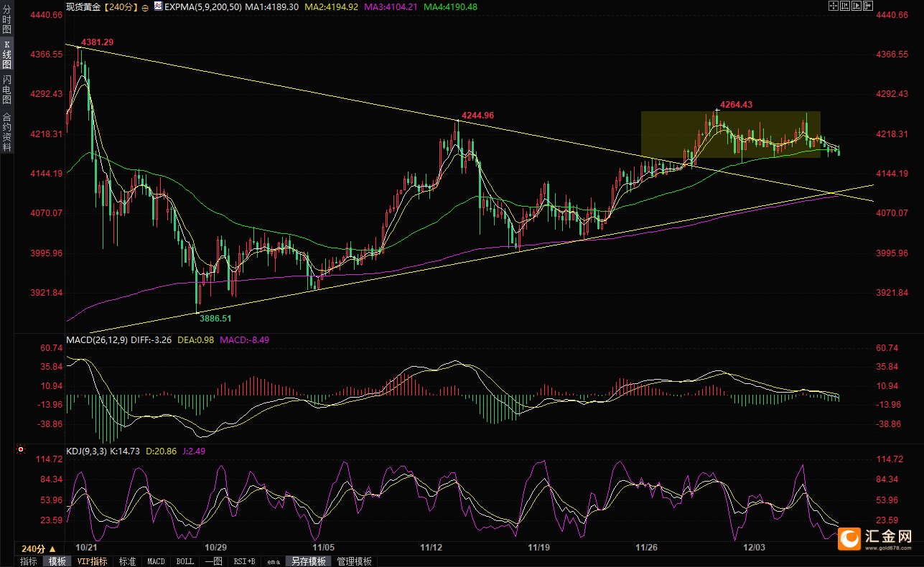Click the 管理模板 button

pos(355,561)
